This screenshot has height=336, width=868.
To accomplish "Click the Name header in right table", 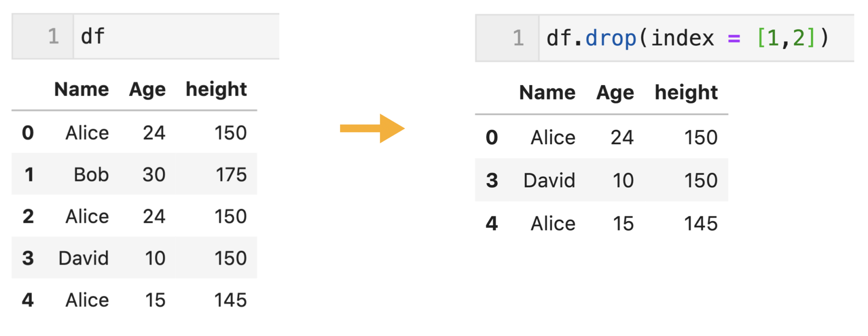I will (547, 92).
